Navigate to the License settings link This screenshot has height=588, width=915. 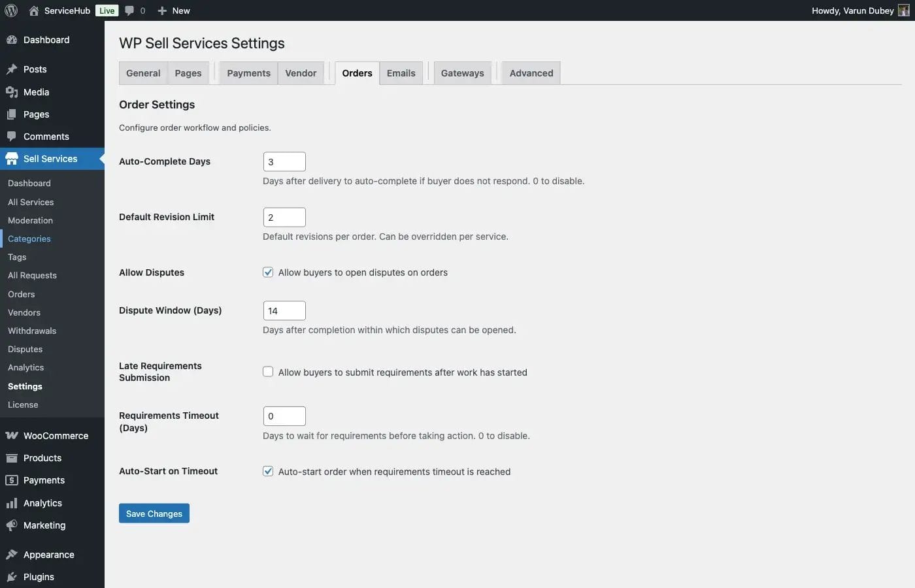pos(23,404)
